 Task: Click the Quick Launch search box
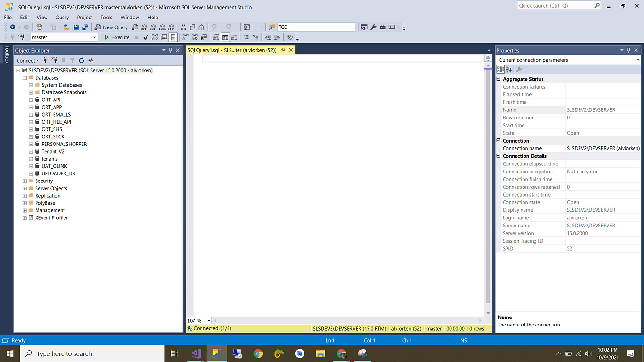point(555,6)
